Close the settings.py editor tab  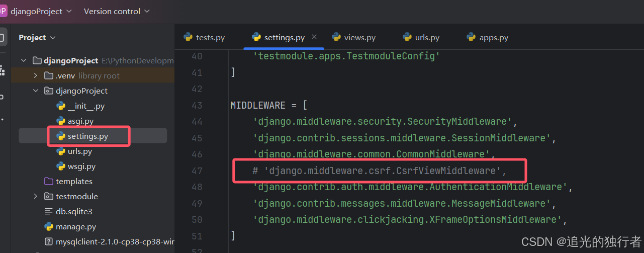click(x=314, y=37)
